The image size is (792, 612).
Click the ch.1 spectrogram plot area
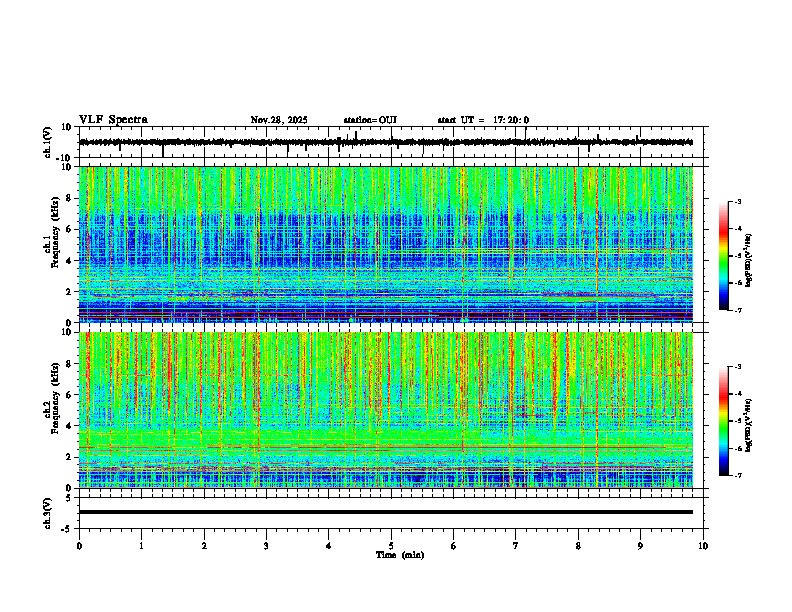[x=386, y=244]
